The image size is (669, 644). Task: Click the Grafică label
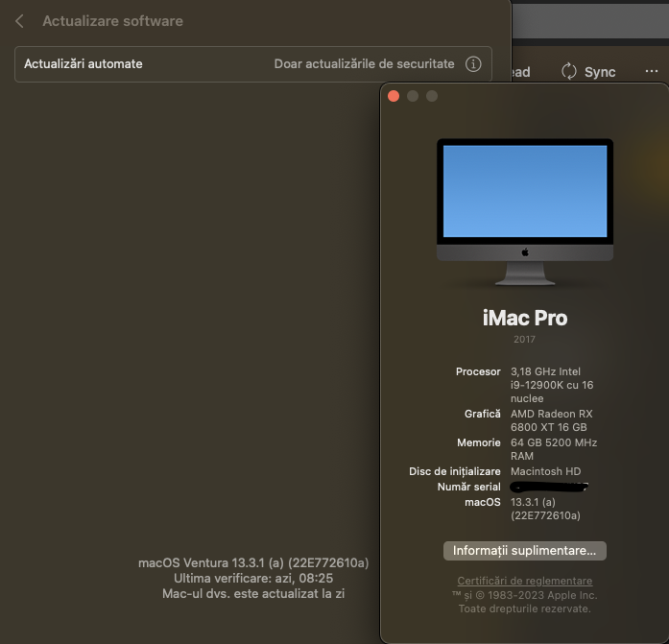point(482,414)
